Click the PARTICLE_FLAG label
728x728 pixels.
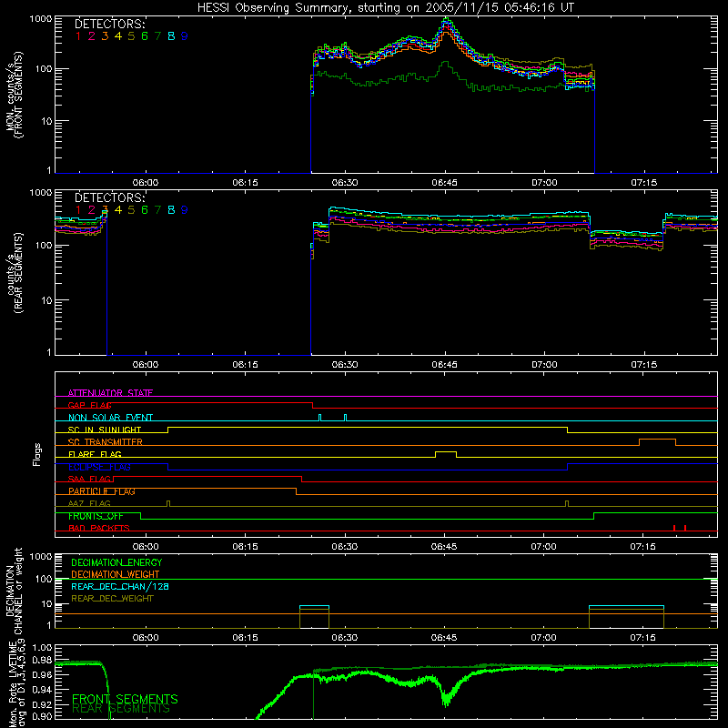coord(102,491)
